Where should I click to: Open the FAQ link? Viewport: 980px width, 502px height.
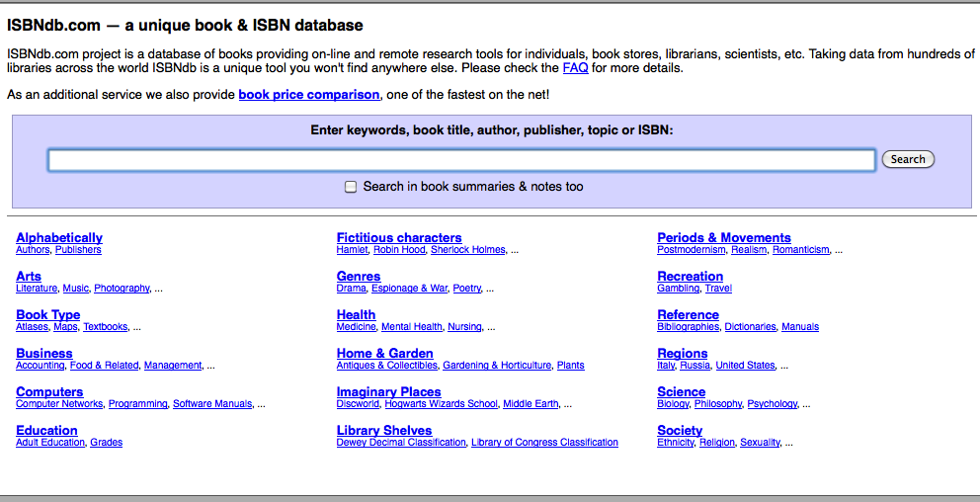click(x=575, y=67)
